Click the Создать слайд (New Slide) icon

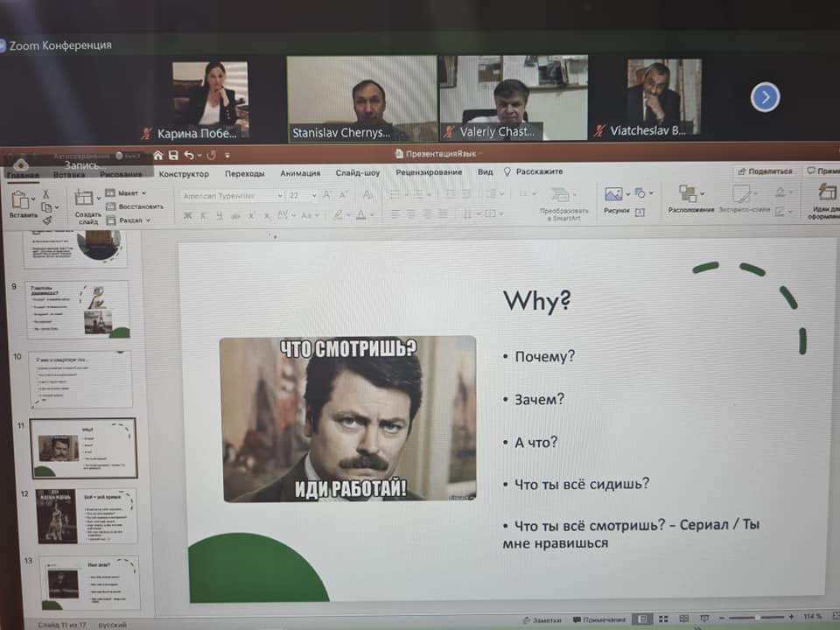coord(84,198)
